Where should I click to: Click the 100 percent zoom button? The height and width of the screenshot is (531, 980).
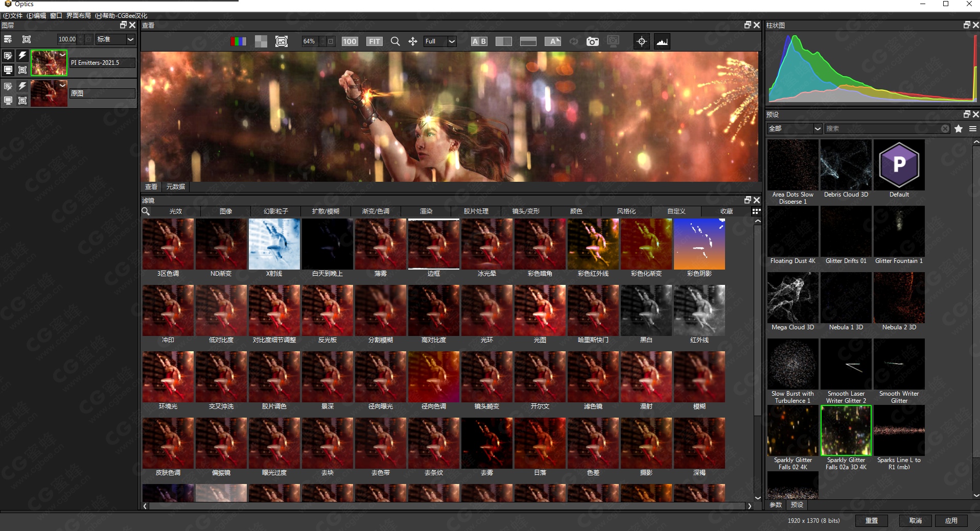click(349, 41)
